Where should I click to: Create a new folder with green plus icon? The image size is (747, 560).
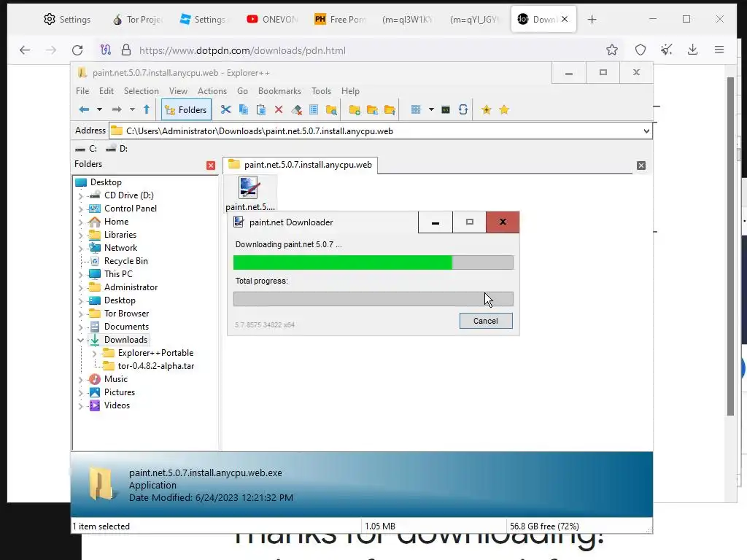coord(355,110)
